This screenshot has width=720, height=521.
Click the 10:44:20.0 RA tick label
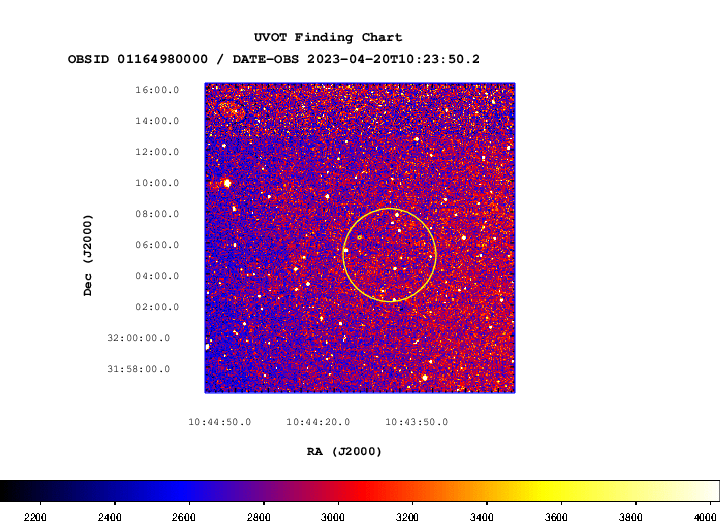point(318,422)
